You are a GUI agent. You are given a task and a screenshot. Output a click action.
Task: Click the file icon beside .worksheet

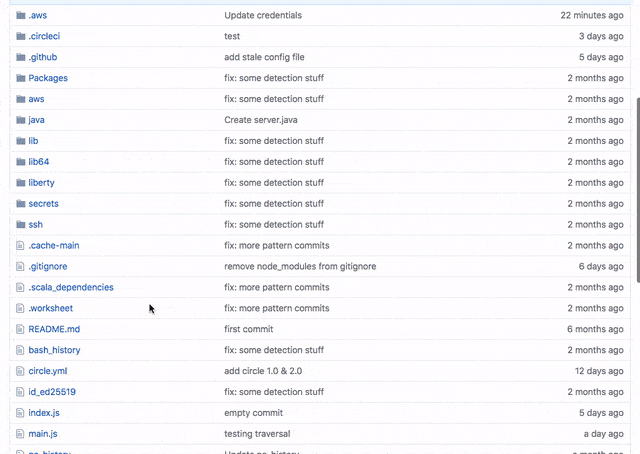pyautogui.click(x=20, y=308)
